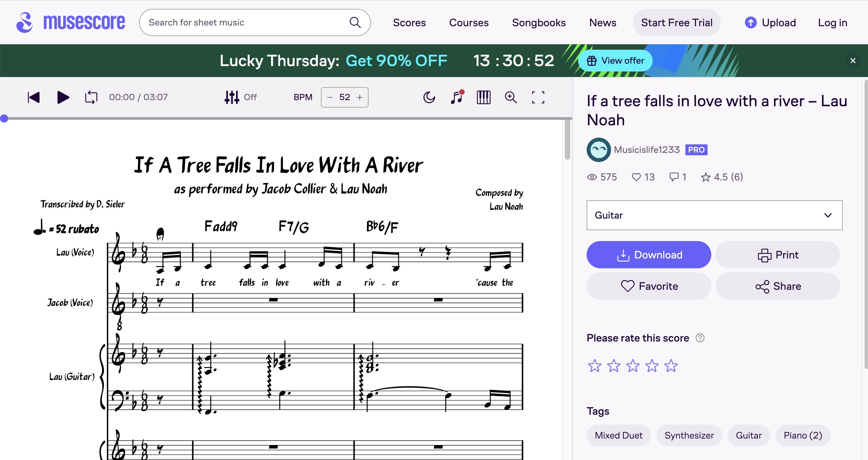The image size is (868, 460).
Task: Select the Guitar tag
Action: (x=748, y=435)
